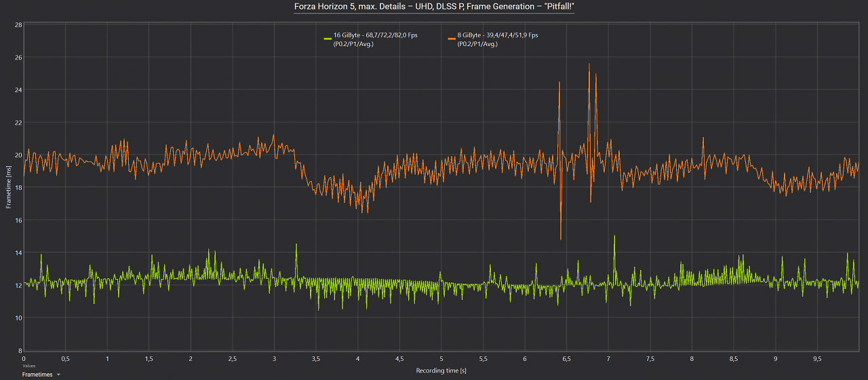Click the orange dip below 15 ms
The image size is (868, 380).
coord(561,236)
